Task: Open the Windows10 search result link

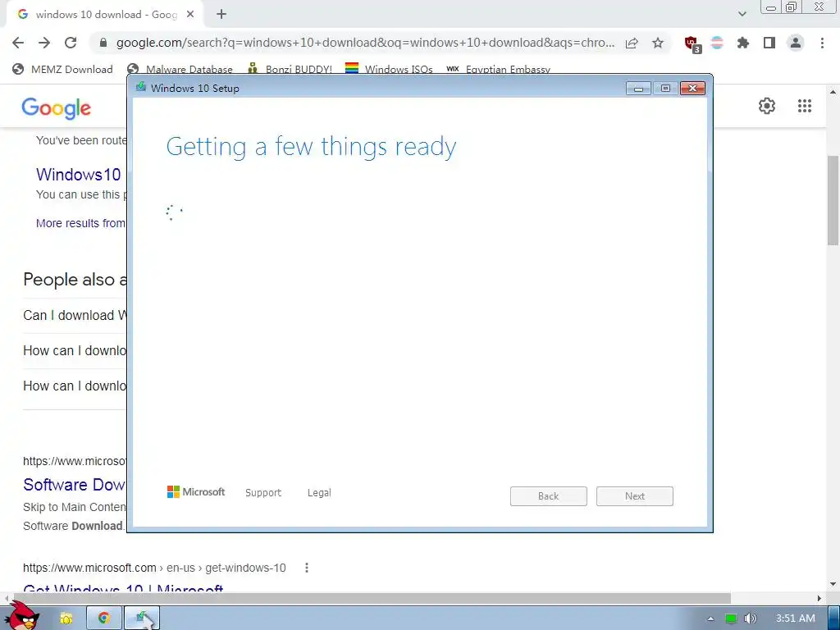Action: pos(79,175)
